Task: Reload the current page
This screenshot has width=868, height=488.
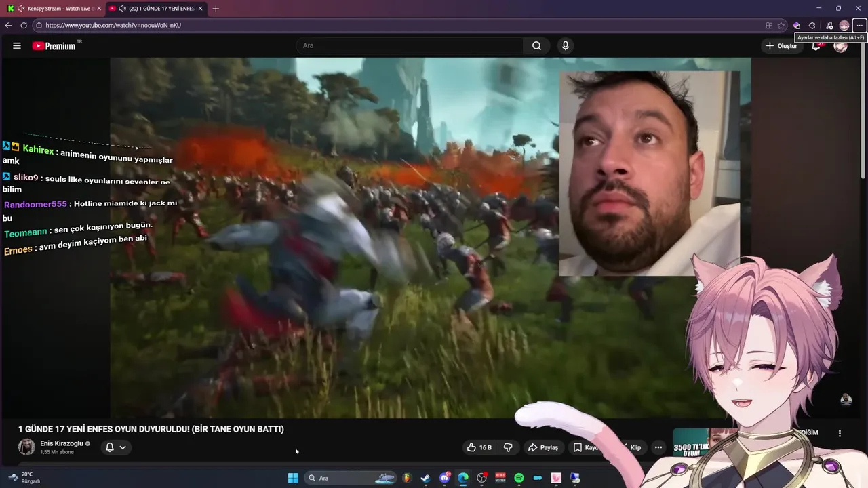Action: (x=24, y=25)
